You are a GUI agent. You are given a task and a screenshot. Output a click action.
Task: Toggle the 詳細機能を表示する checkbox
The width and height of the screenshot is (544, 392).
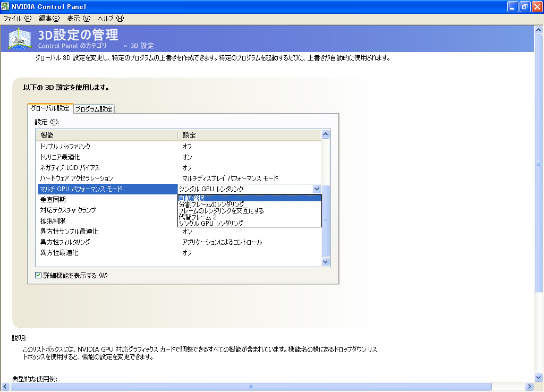tap(38, 275)
